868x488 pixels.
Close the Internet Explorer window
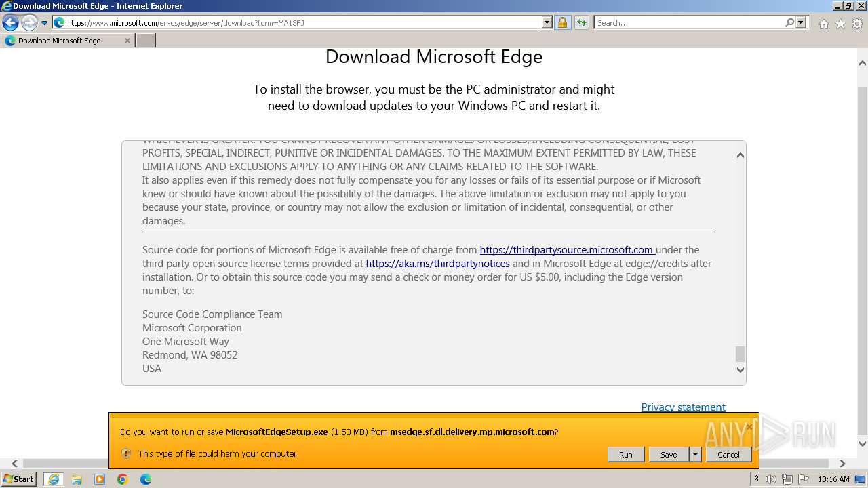pos(861,6)
